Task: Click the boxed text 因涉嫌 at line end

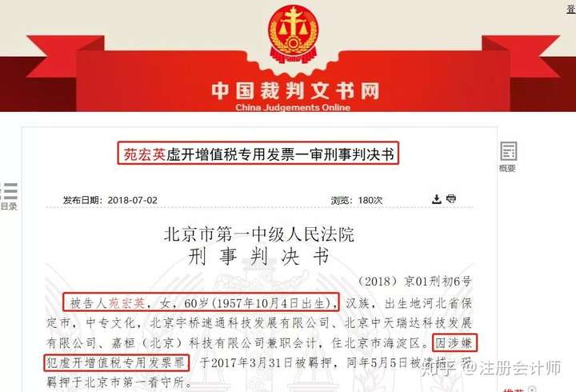Action: pyautogui.click(x=454, y=343)
